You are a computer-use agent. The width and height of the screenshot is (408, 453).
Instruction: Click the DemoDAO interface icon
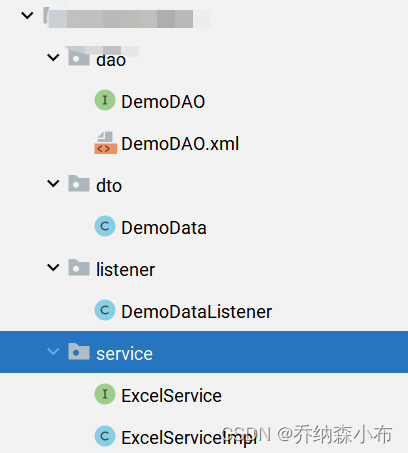click(105, 100)
